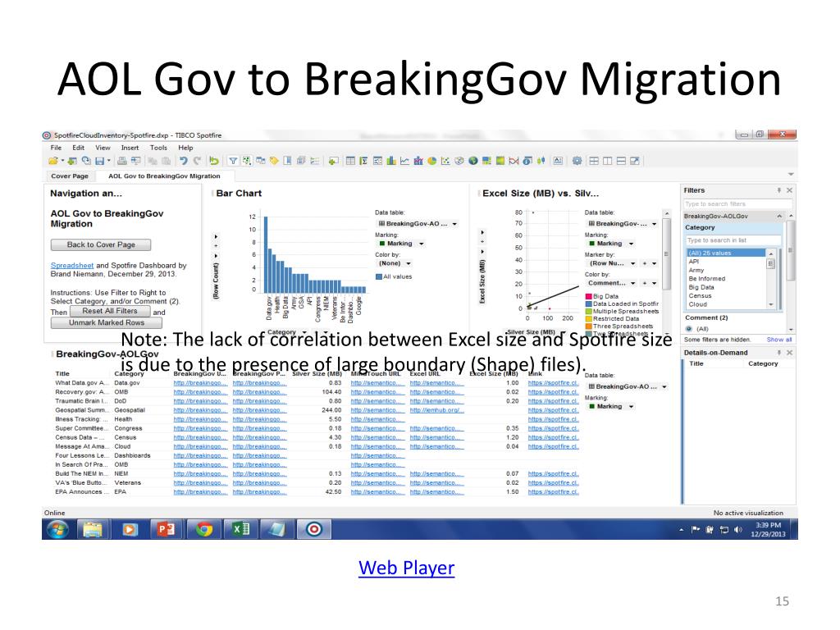The width and height of the screenshot is (840, 630).
Task: Open the View menu
Action: point(103,148)
